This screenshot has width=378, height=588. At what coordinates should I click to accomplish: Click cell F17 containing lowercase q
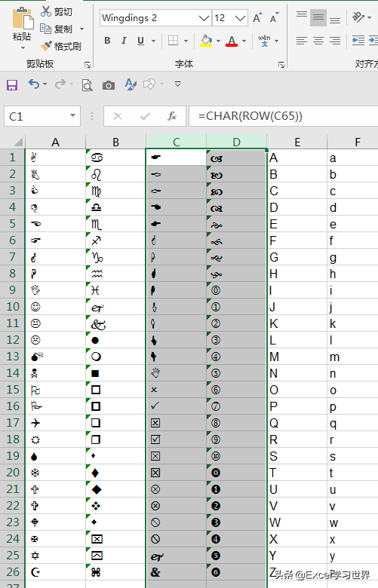(x=352, y=423)
